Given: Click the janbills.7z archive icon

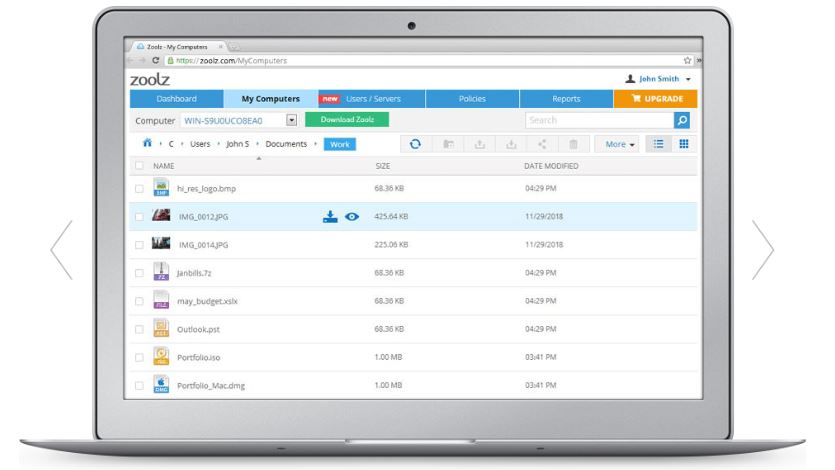Looking at the screenshot, I should 161,271.
